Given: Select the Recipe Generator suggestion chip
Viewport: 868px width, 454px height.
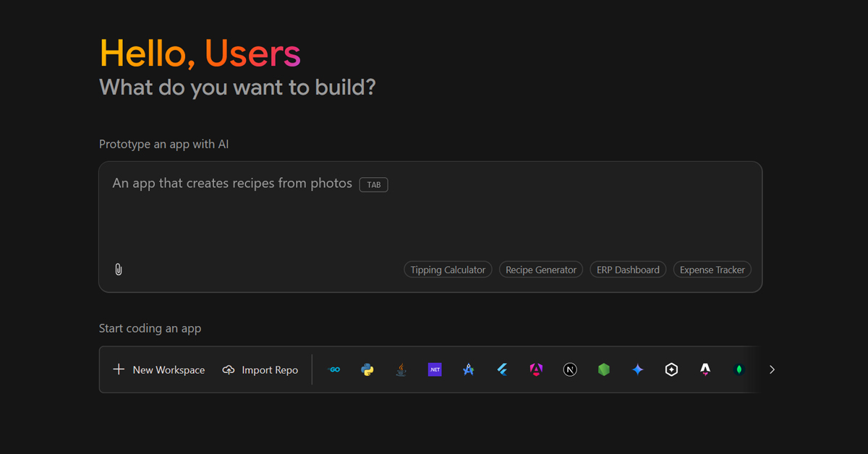Looking at the screenshot, I should (x=541, y=270).
